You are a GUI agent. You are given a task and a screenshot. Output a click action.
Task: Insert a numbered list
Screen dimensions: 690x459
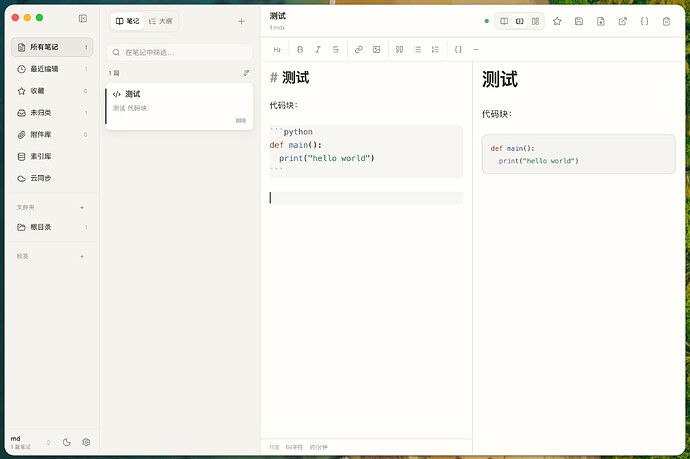point(435,50)
